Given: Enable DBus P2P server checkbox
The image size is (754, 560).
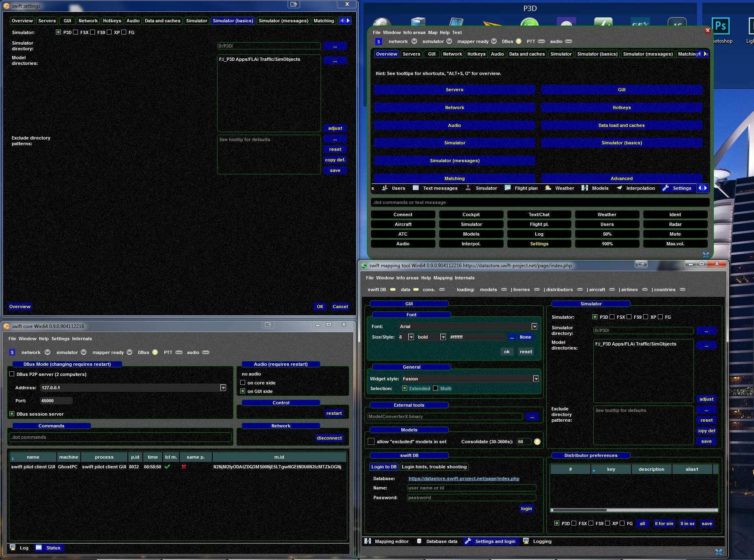Looking at the screenshot, I should click(x=12, y=374).
